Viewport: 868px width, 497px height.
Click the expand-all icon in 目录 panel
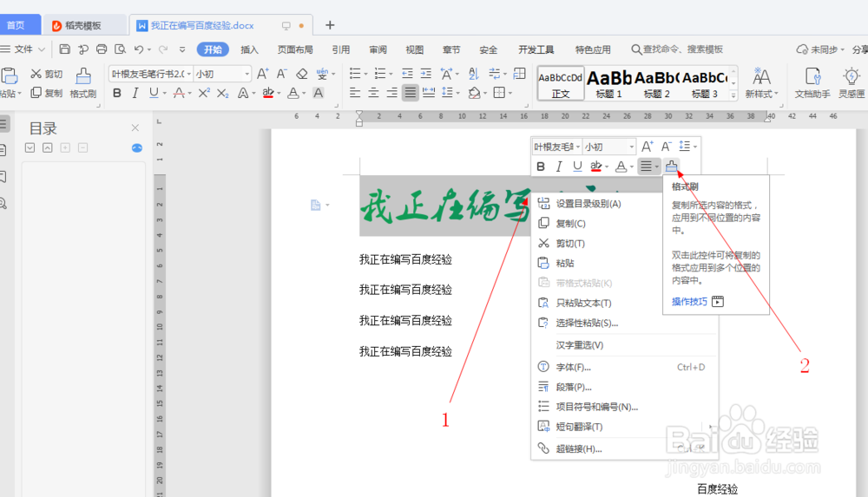click(x=30, y=147)
